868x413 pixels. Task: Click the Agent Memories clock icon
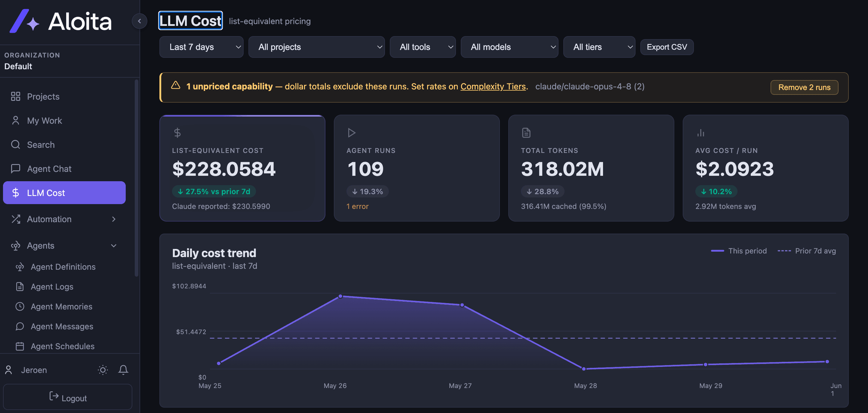(20, 306)
